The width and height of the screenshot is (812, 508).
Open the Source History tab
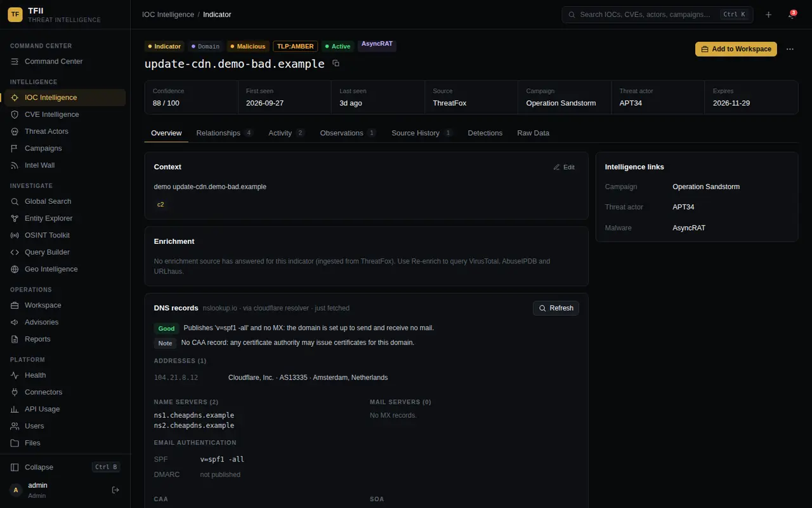tap(422, 133)
